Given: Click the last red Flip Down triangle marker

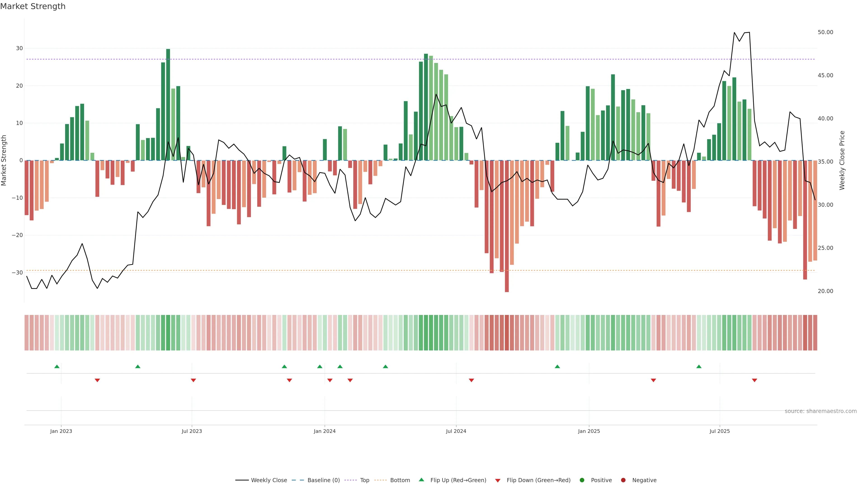Looking at the screenshot, I should click(755, 380).
